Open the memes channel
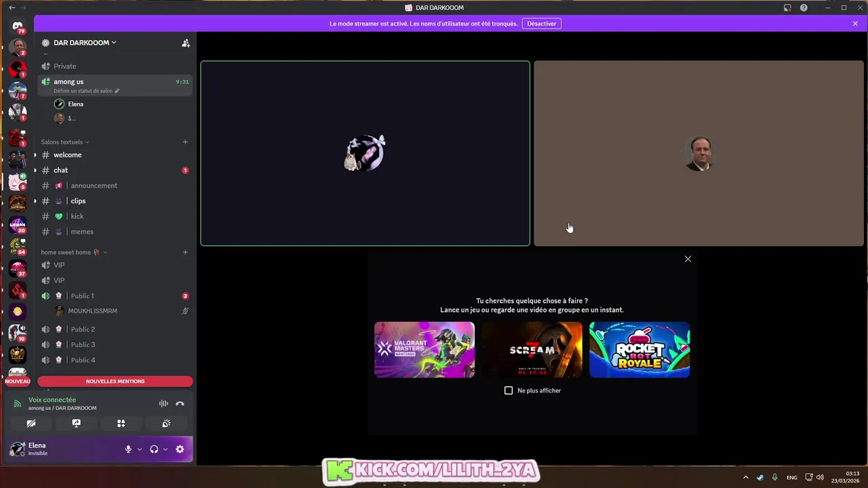 pos(115,232)
